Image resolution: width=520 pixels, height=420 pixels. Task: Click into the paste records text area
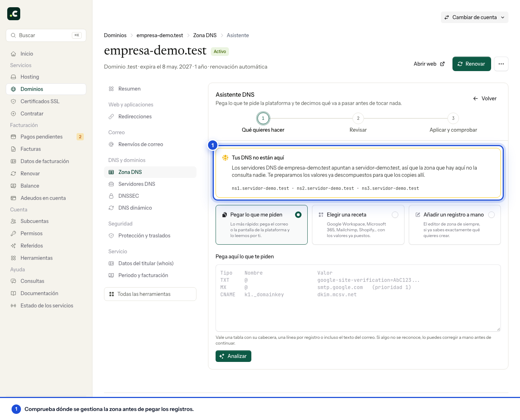click(358, 298)
